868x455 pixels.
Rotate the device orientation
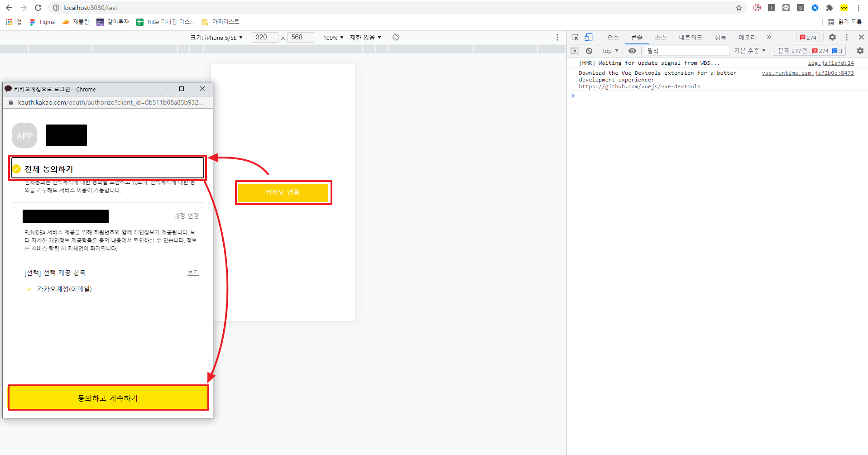396,37
